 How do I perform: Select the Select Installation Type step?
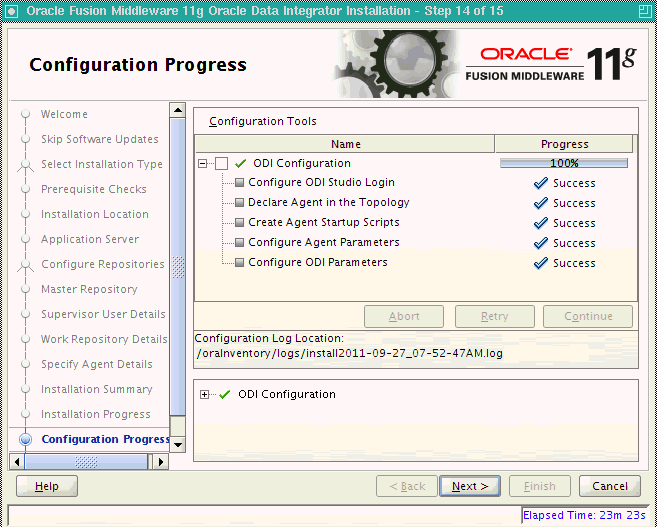102,164
